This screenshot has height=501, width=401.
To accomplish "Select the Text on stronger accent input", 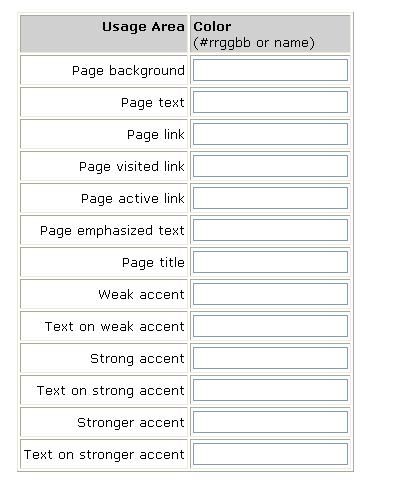I will (270, 454).
